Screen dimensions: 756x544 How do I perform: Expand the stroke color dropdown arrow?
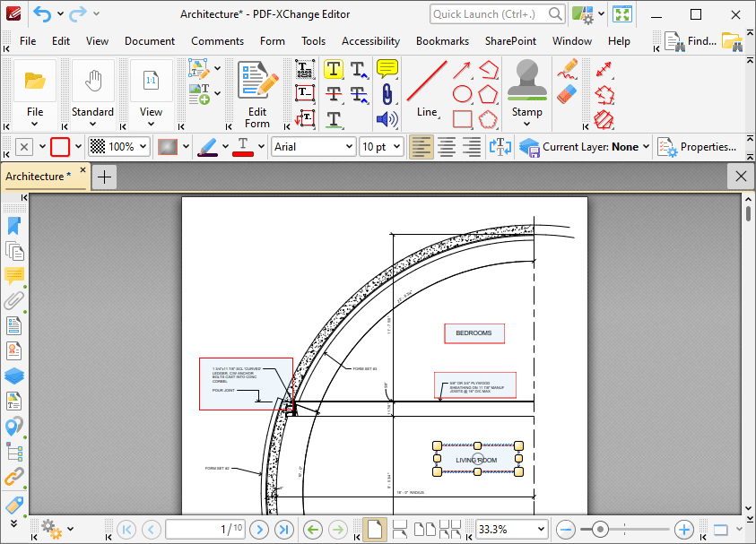point(78,146)
